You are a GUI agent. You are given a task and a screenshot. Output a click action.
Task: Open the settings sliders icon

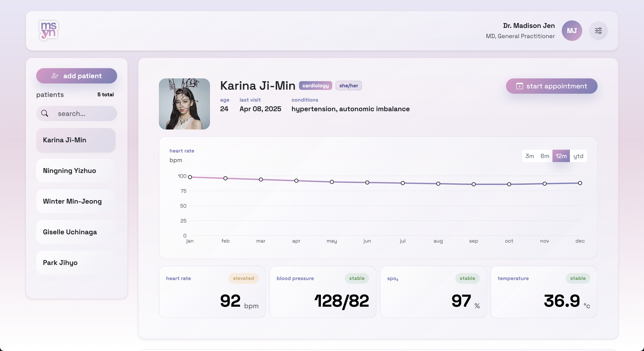(x=598, y=31)
